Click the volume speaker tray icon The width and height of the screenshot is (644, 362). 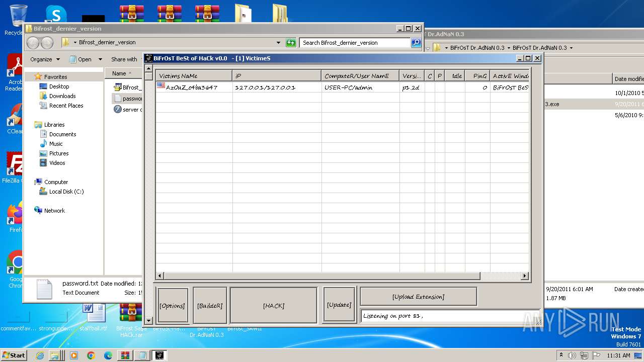point(572,355)
